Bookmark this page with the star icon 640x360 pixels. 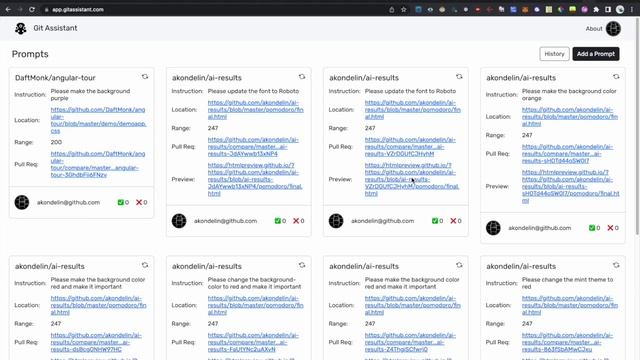pyautogui.click(x=404, y=9)
